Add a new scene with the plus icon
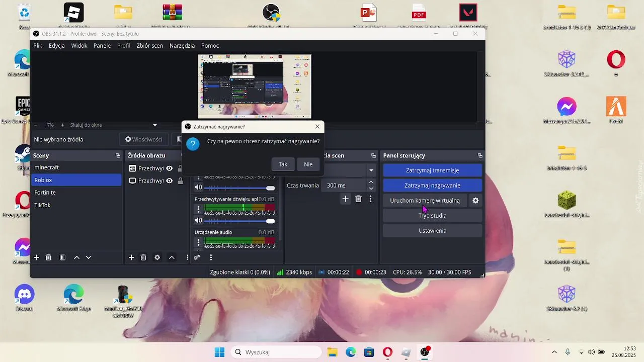Viewport: 644px width, 362px height. pos(36,257)
